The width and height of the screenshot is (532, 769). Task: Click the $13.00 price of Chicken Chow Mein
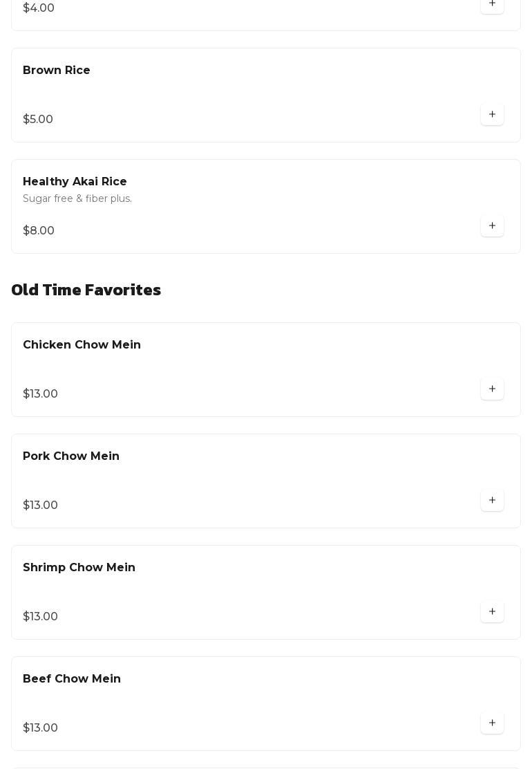(x=40, y=393)
